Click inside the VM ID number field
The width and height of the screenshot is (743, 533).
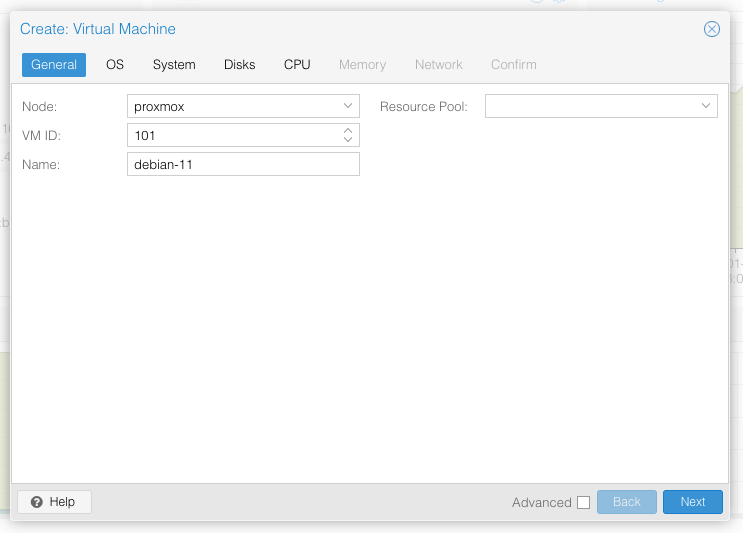[x=232, y=135]
